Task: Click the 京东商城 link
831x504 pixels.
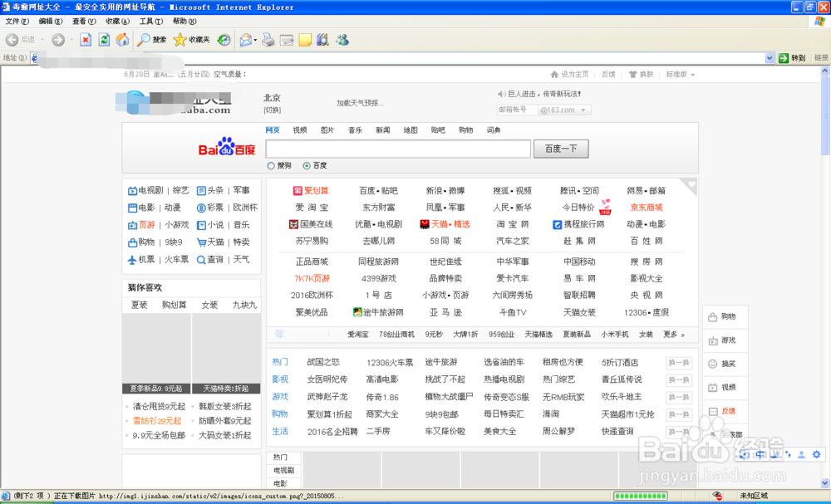Action: (x=646, y=208)
